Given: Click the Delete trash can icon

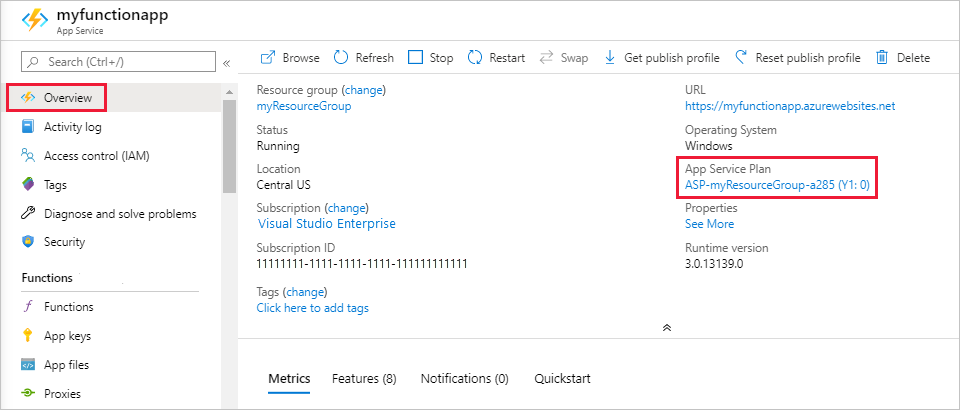Looking at the screenshot, I should pos(882,58).
